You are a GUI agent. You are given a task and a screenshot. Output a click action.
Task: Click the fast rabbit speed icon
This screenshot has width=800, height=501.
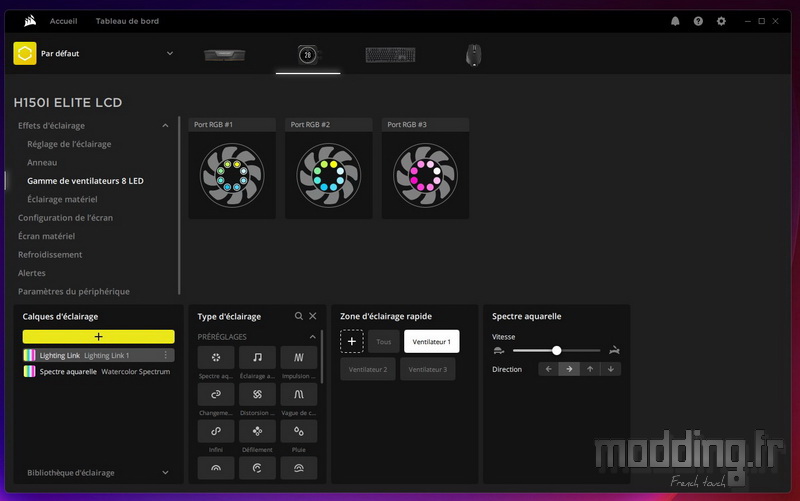pos(614,350)
